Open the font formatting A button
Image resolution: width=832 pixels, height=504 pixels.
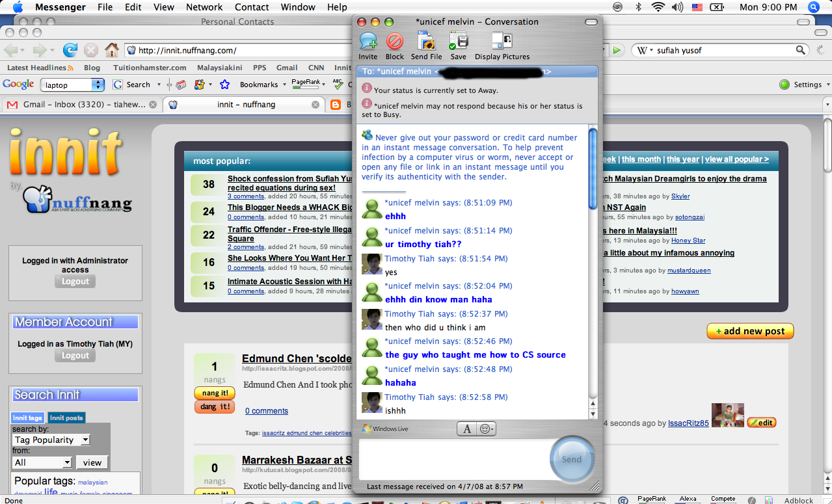click(467, 429)
